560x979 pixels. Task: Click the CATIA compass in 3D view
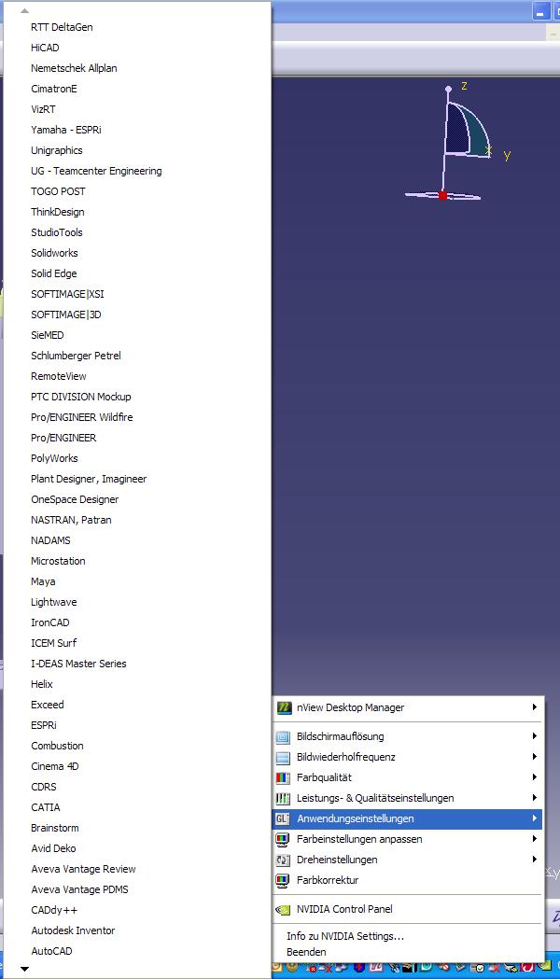(x=458, y=143)
